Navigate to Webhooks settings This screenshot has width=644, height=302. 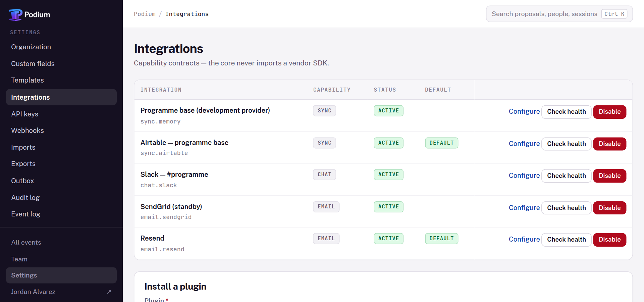tap(61, 131)
